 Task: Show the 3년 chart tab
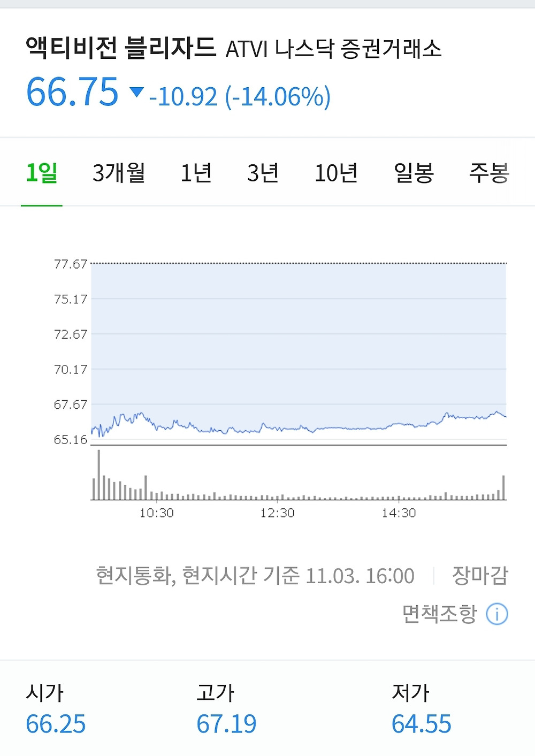tap(263, 173)
